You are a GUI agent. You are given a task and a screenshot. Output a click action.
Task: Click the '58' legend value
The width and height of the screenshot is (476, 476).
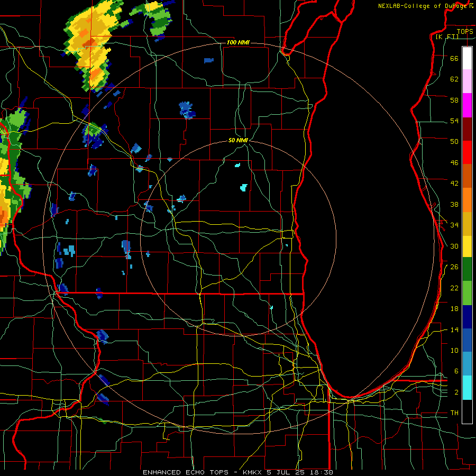(454, 100)
